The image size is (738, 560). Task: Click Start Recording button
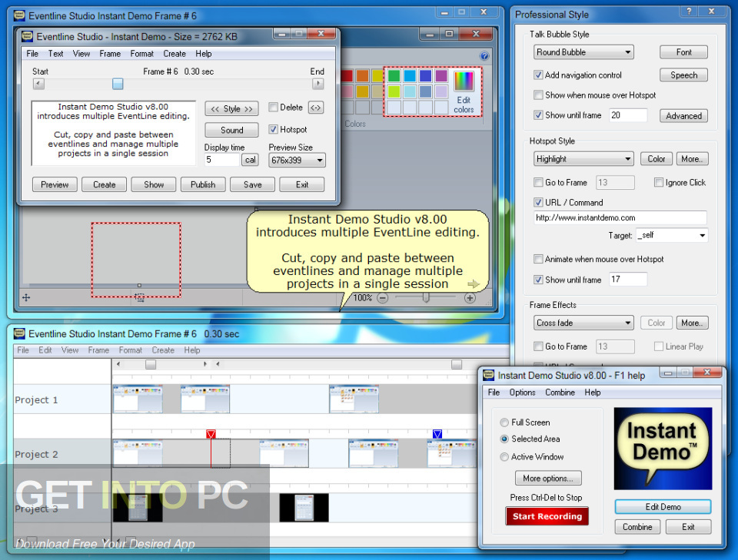pos(547,516)
